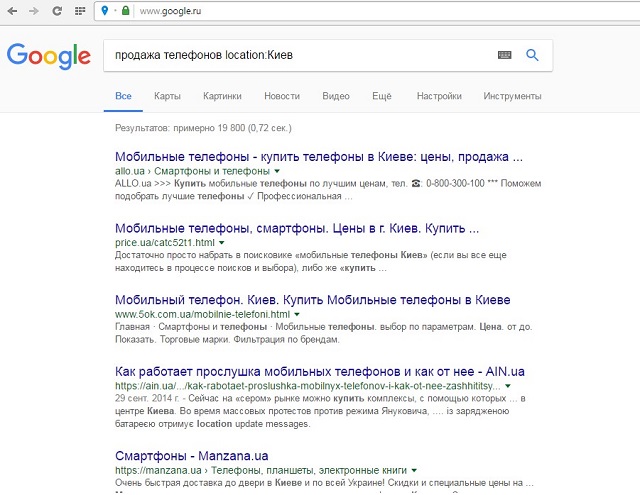The image size is (640, 495).
Task: Switch to the Карты tab
Action: pyautogui.click(x=167, y=96)
